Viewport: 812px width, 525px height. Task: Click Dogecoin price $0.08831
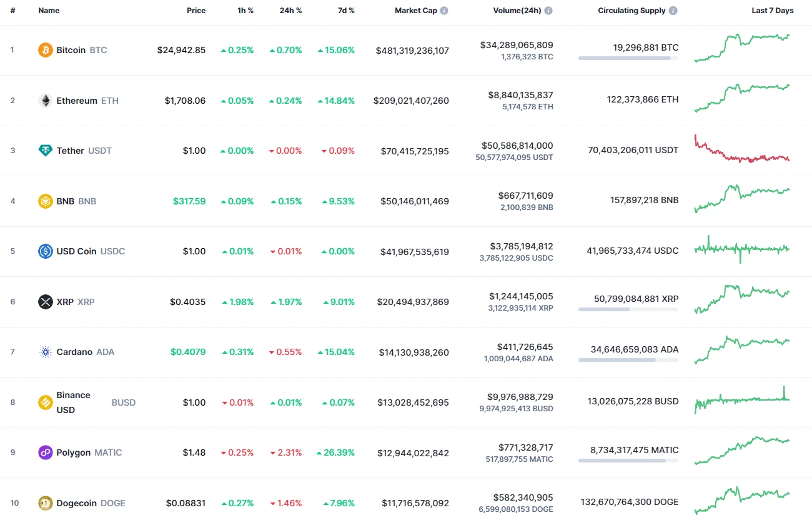click(186, 503)
